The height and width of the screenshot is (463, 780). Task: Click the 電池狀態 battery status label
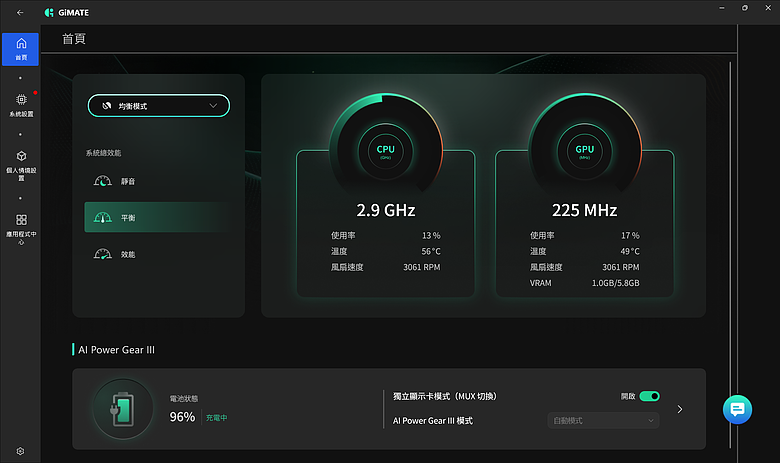[184, 398]
